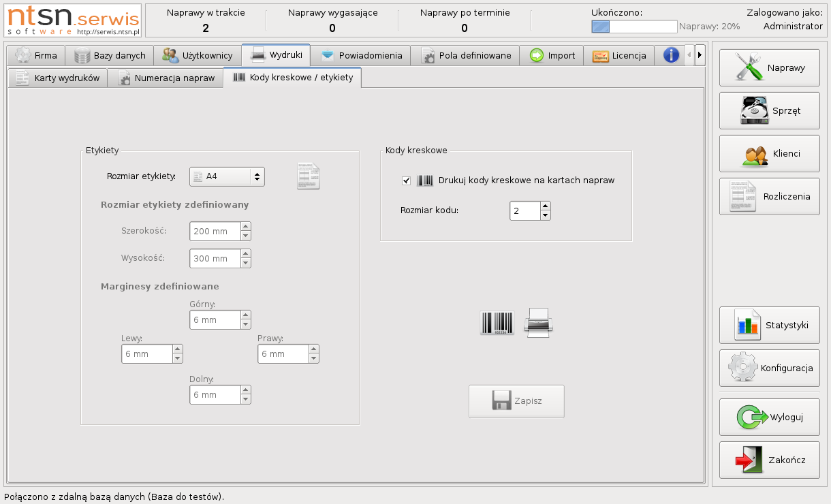Viewport: 831px width, 504px height.
Task: Click the label sheet document icon
Action: tap(308, 176)
